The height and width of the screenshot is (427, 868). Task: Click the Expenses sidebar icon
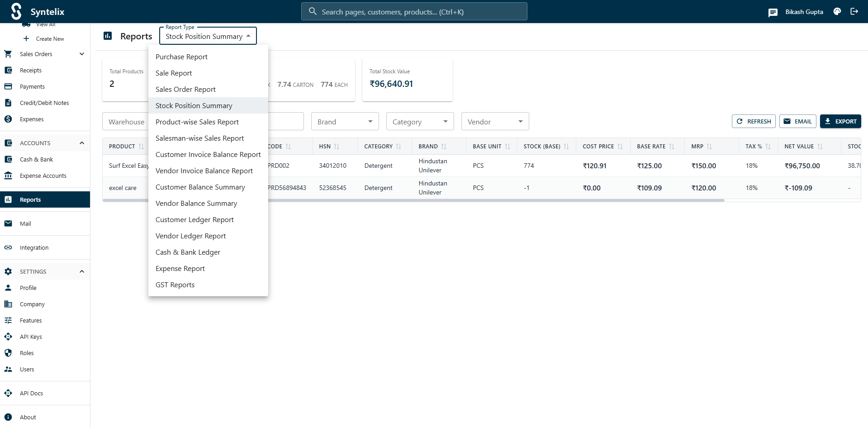pos(8,119)
